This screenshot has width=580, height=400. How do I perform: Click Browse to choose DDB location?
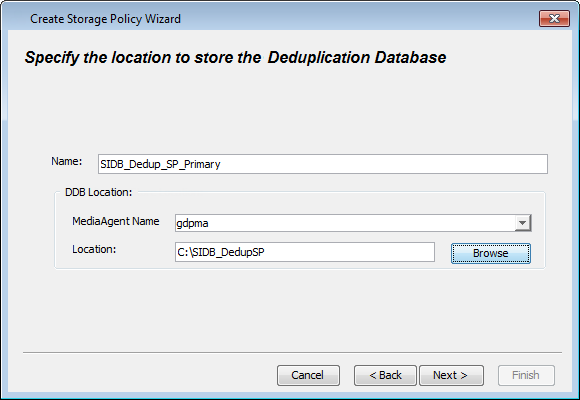(491, 253)
